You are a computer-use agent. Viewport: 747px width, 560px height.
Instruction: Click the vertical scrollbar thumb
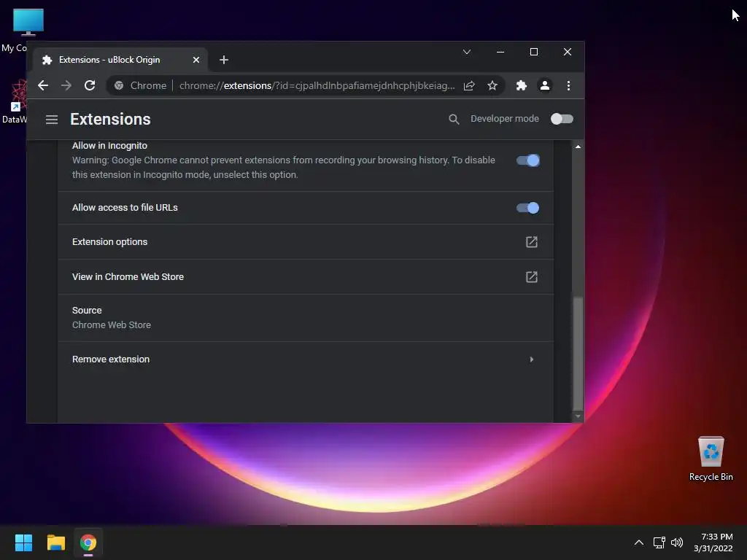(x=578, y=353)
